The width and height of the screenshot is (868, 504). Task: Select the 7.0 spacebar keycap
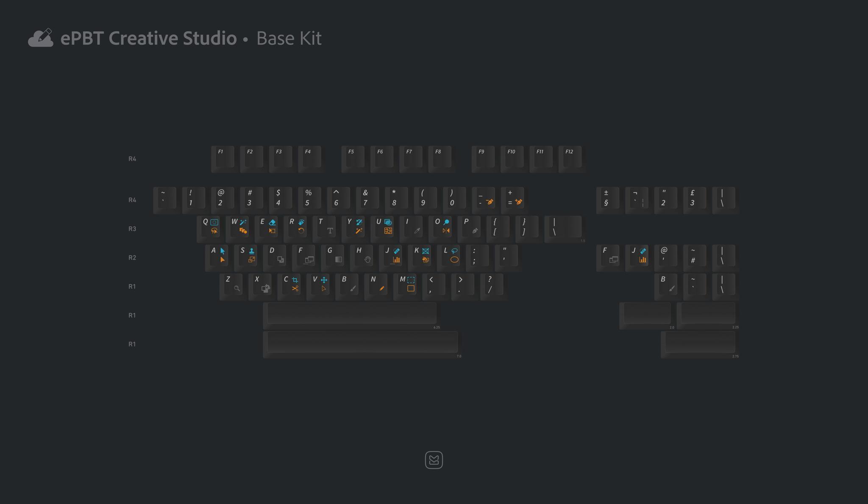click(x=362, y=344)
